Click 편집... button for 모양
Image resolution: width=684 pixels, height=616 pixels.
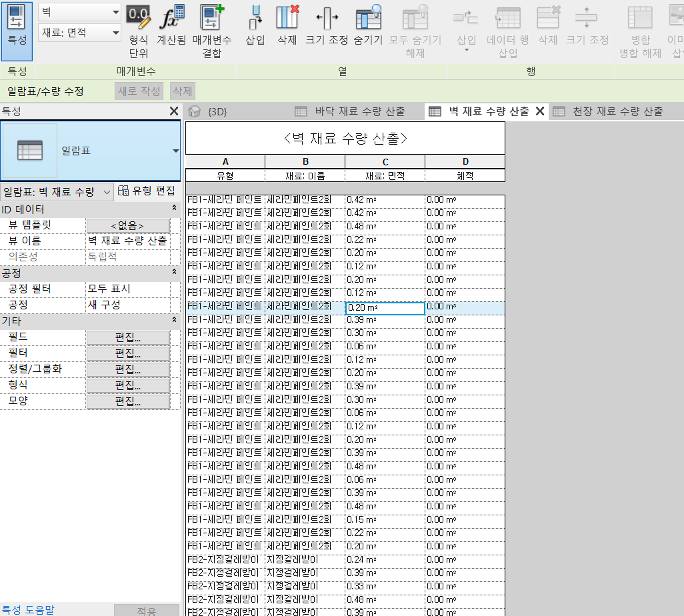tap(128, 401)
